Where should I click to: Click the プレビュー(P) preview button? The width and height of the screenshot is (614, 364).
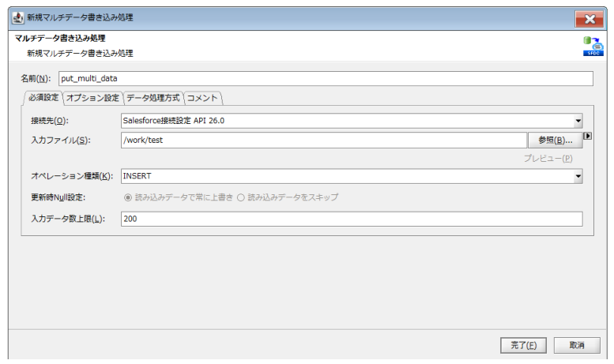pos(548,159)
